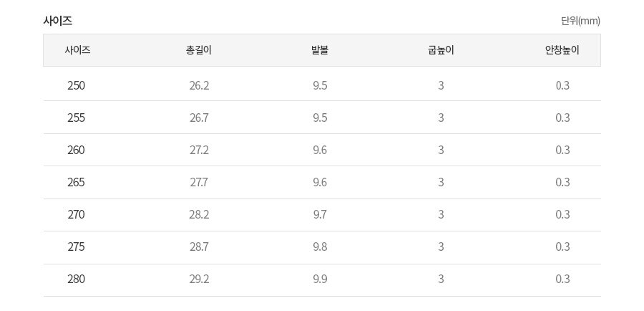
Task: Click the 26.2 total length value
Action: click(x=199, y=85)
